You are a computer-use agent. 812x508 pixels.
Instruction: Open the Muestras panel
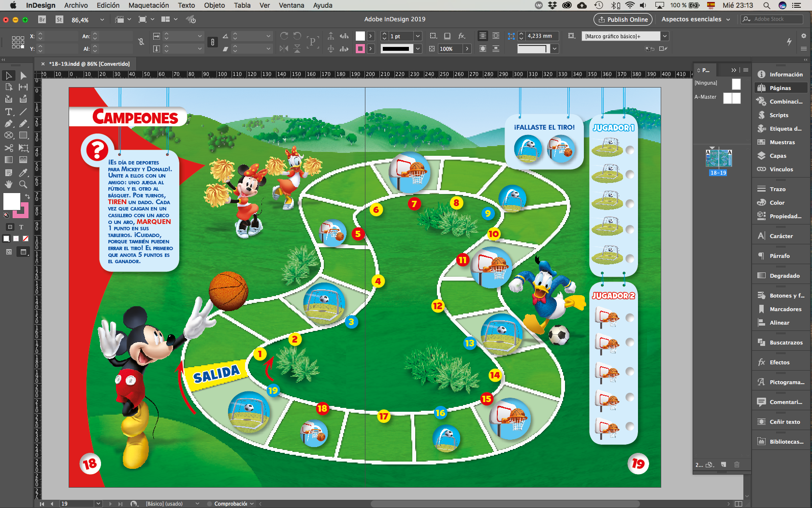pos(782,142)
